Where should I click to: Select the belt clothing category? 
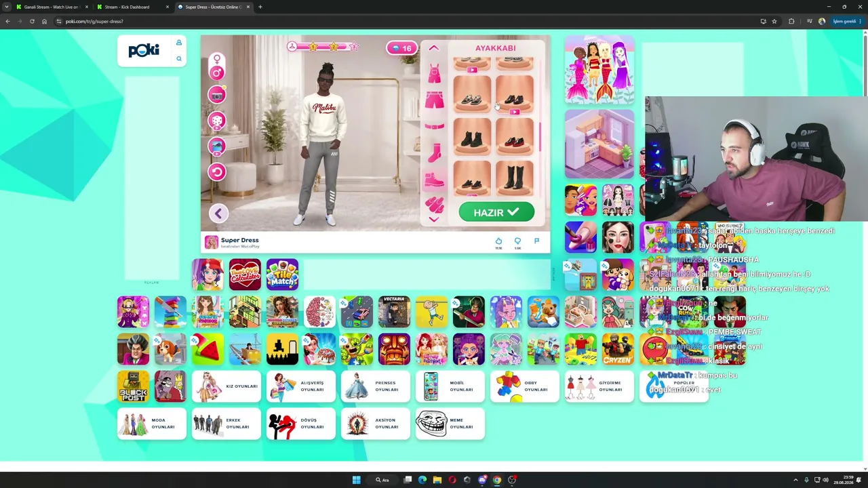point(434,126)
